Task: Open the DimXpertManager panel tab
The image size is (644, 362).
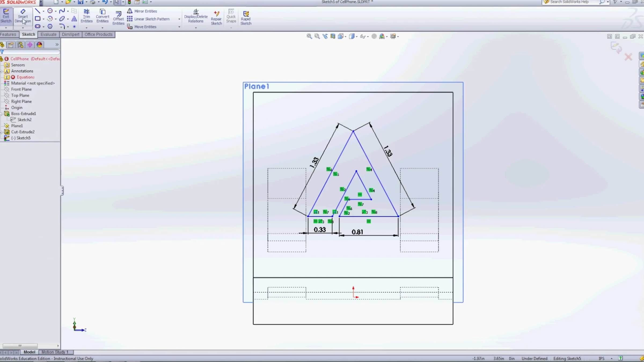Action: pos(30,45)
